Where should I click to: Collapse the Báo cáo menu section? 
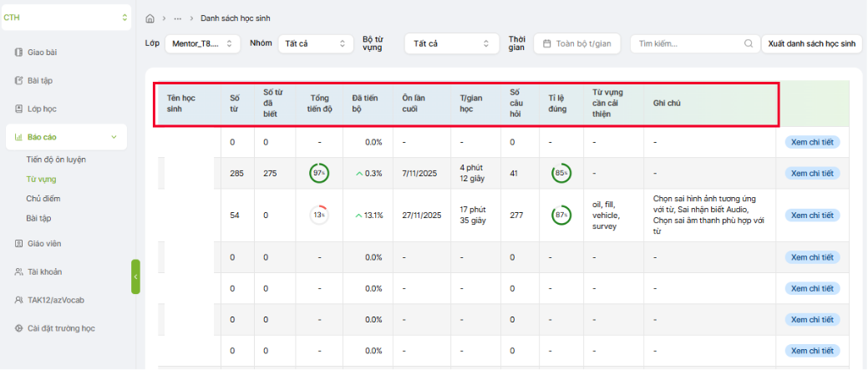click(x=114, y=137)
